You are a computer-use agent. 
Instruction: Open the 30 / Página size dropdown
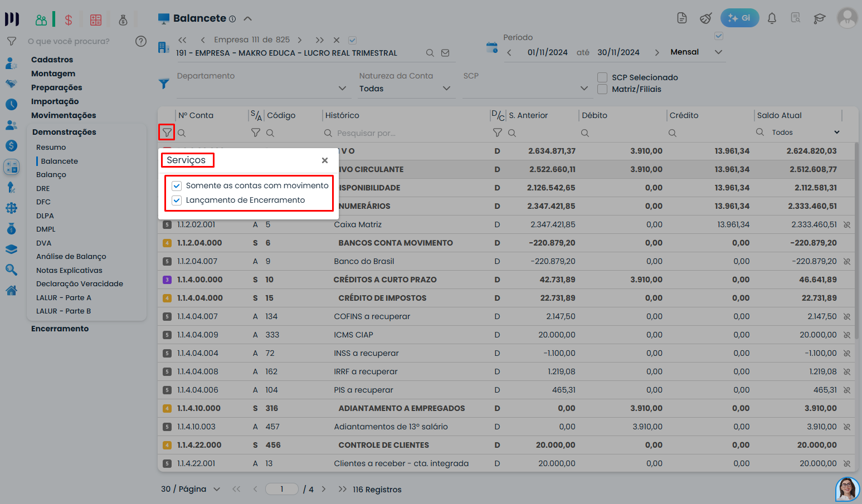coord(217,490)
